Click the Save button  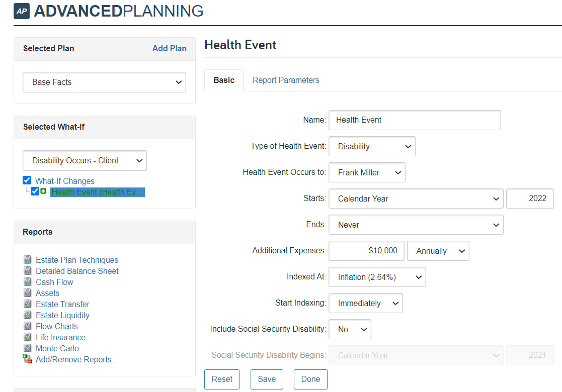267,379
